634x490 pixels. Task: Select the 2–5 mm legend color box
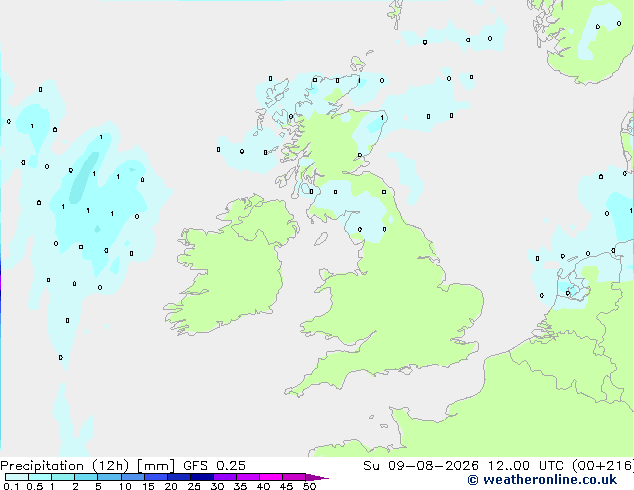86,477
